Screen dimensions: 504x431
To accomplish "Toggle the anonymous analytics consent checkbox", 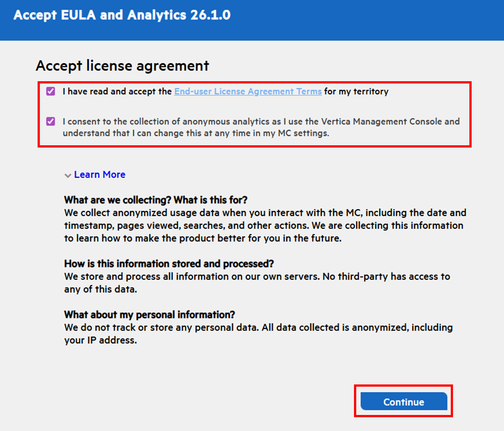I will click(x=51, y=121).
